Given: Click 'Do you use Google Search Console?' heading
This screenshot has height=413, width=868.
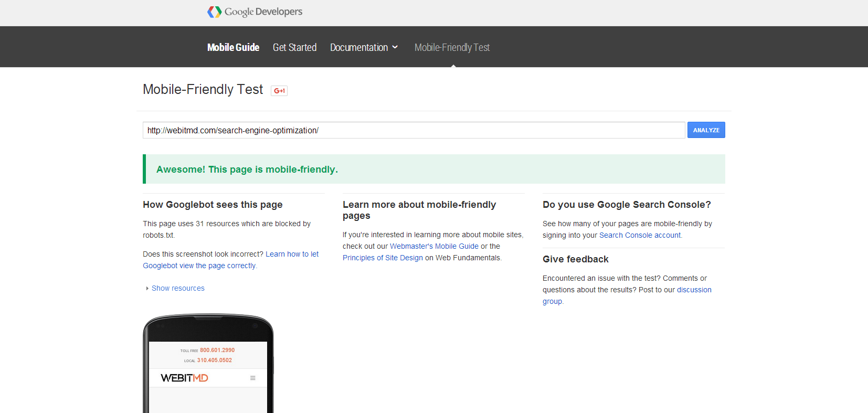Looking at the screenshot, I should tap(627, 205).
